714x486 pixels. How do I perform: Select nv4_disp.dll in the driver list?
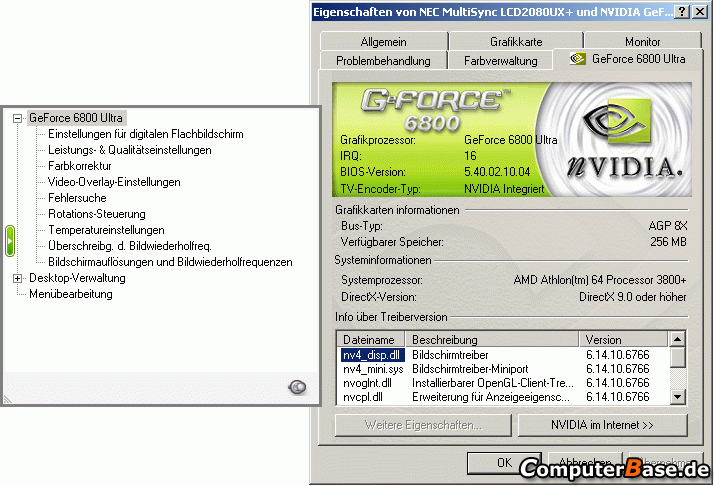point(371,355)
